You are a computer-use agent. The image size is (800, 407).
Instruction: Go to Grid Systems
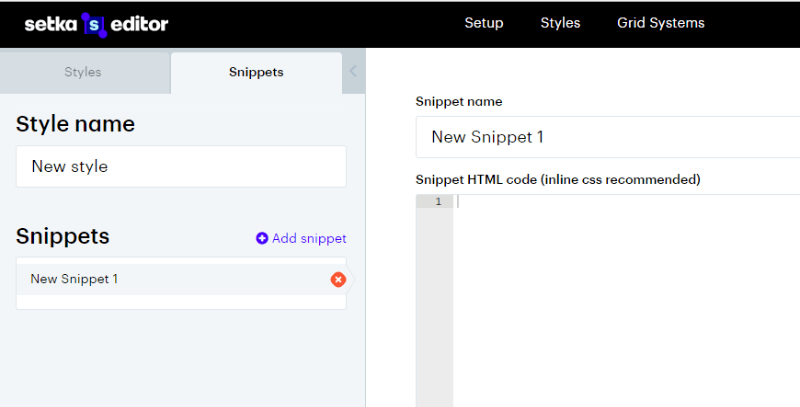tap(661, 23)
